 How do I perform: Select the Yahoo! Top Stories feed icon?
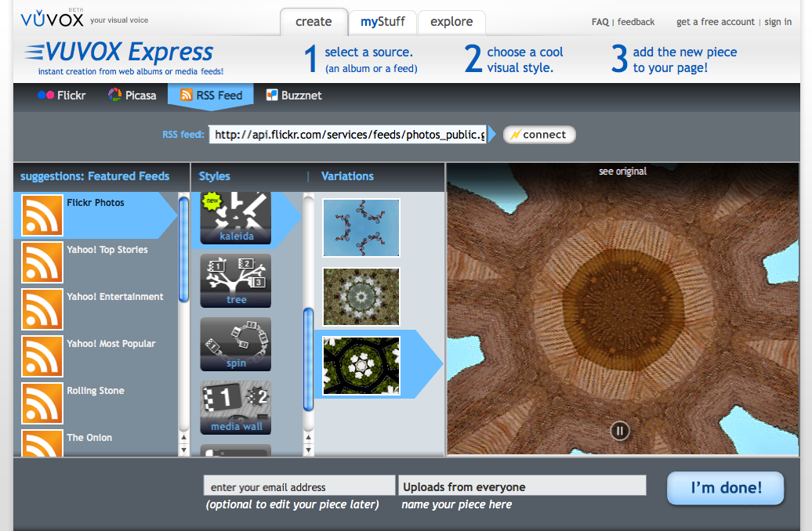click(42, 262)
